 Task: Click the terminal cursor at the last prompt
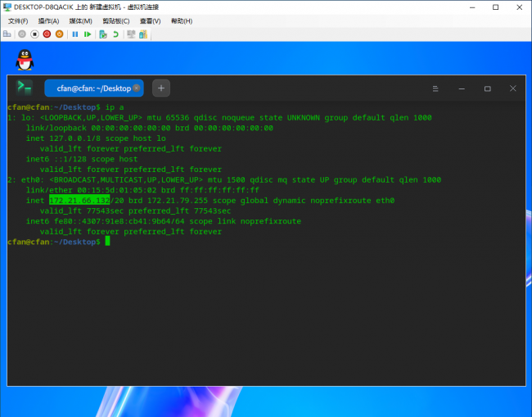[x=107, y=241]
